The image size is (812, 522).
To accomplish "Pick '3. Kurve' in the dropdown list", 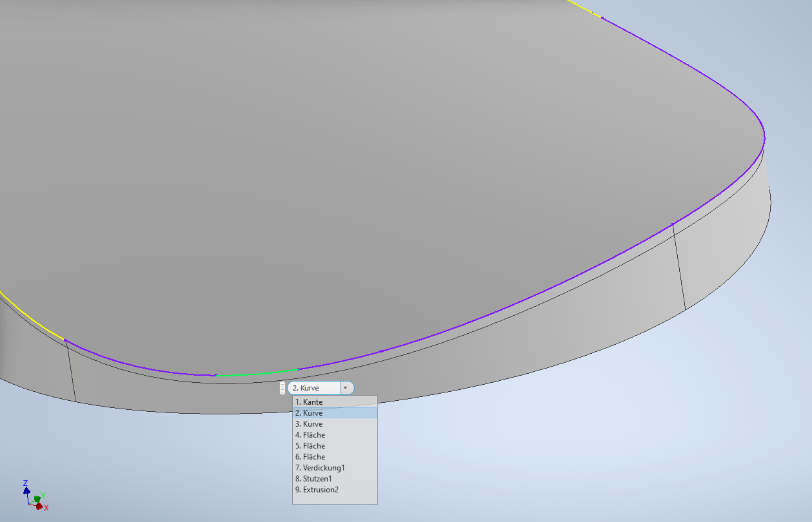I will [334, 424].
